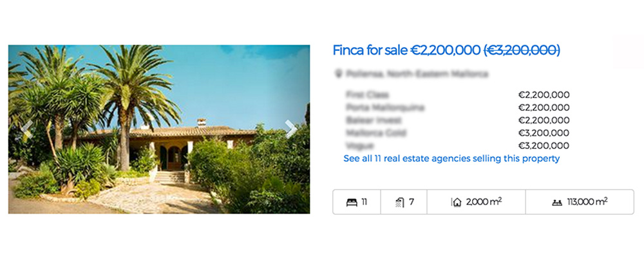Click the 2,000 m² living area cell
This screenshot has width=644, height=258.
click(x=476, y=202)
